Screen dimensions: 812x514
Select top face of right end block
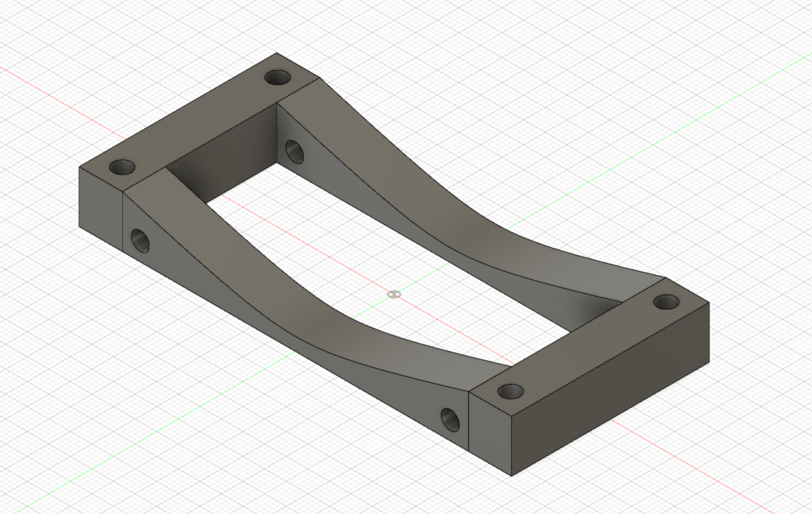590,347
